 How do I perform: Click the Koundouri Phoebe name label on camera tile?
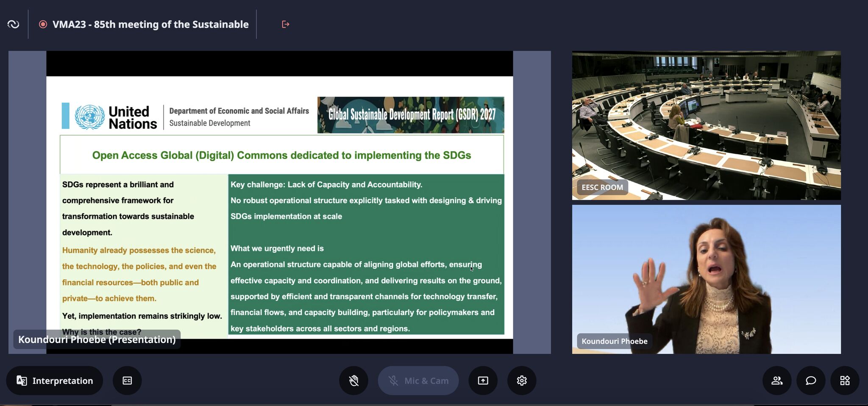pyautogui.click(x=614, y=341)
